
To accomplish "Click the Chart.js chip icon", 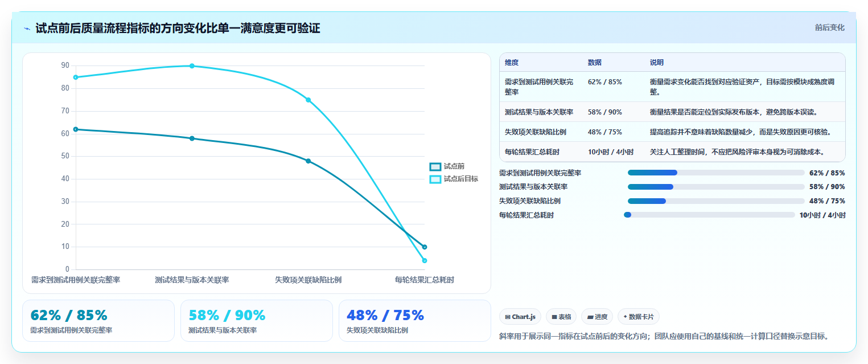I will tap(508, 317).
